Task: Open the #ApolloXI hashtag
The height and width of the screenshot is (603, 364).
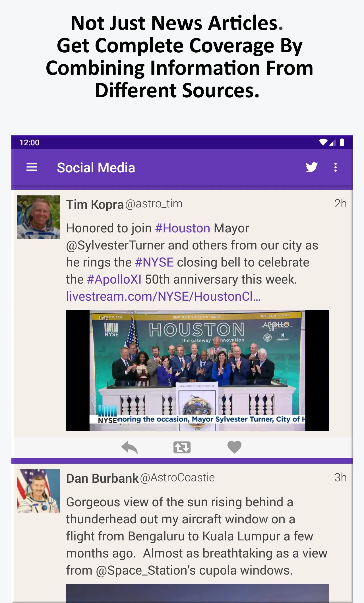Action: 114,279
